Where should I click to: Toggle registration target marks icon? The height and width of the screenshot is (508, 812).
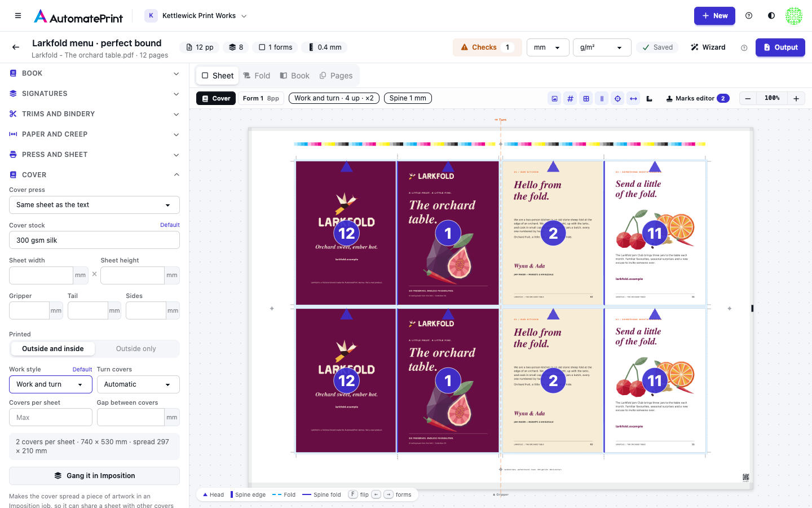click(618, 99)
